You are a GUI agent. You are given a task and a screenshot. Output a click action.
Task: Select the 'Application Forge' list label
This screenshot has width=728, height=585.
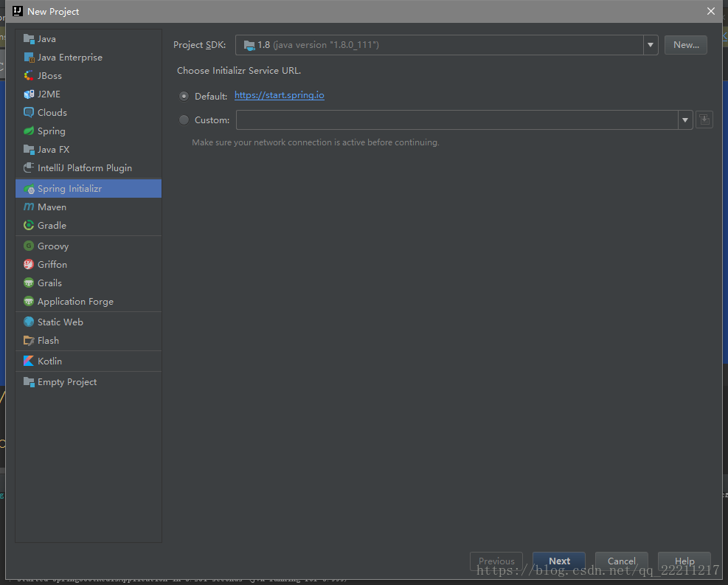[76, 302]
